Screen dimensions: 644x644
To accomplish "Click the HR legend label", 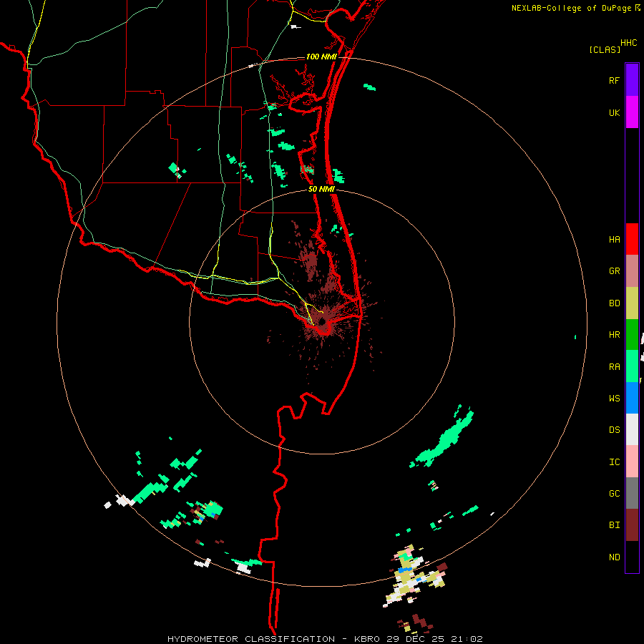I will pos(614,335).
